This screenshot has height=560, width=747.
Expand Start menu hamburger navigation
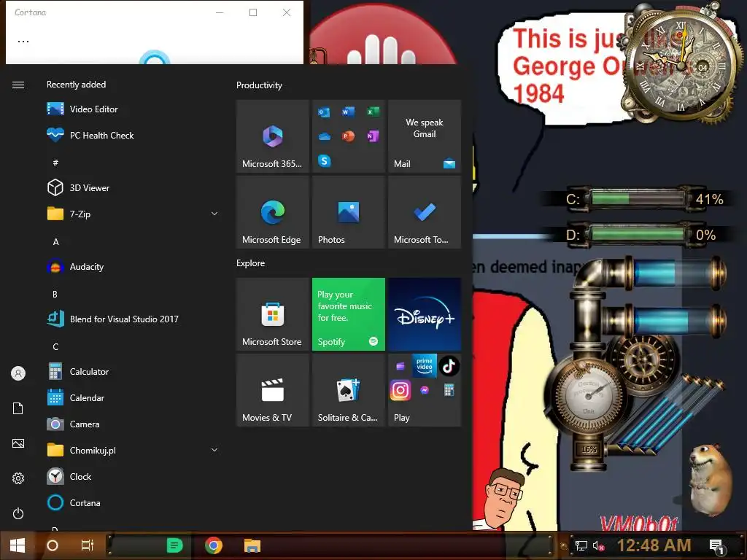click(18, 85)
